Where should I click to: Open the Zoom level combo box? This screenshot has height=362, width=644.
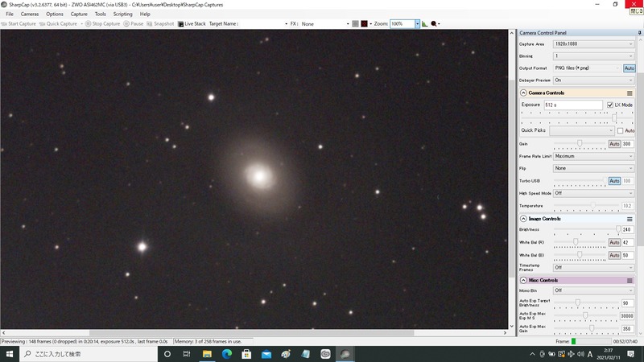point(405,24)
